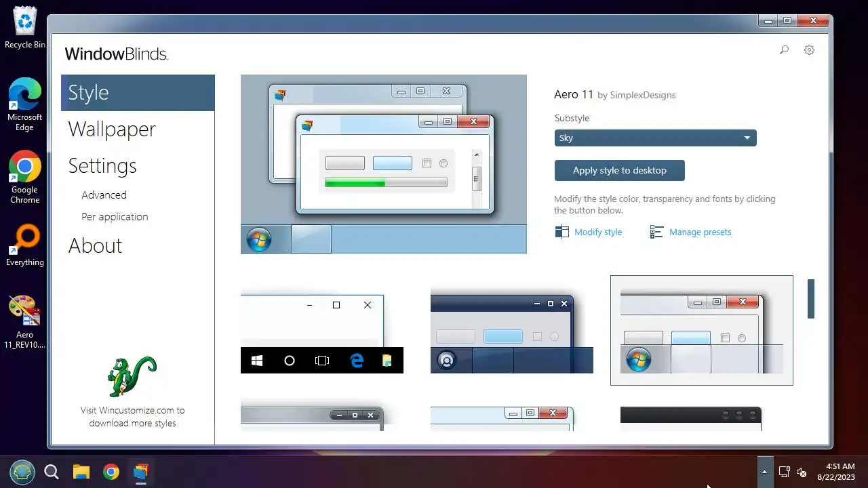Switch to the Style section
Image resolution: width=868 pixels, height=488 pixels.
click(x=138, y=93)
